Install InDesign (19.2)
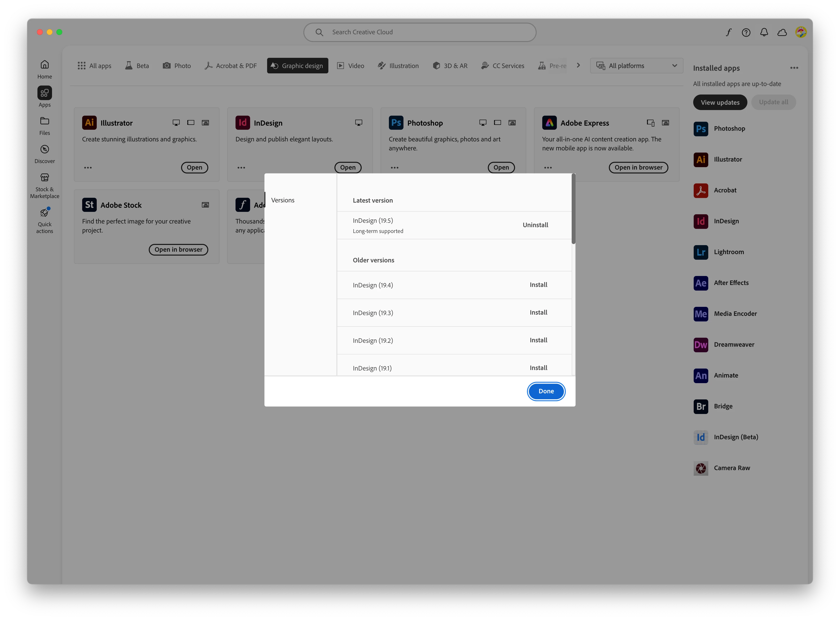This screenshot has height=620, width=840. pyautogui.click(x=538, y=340)
